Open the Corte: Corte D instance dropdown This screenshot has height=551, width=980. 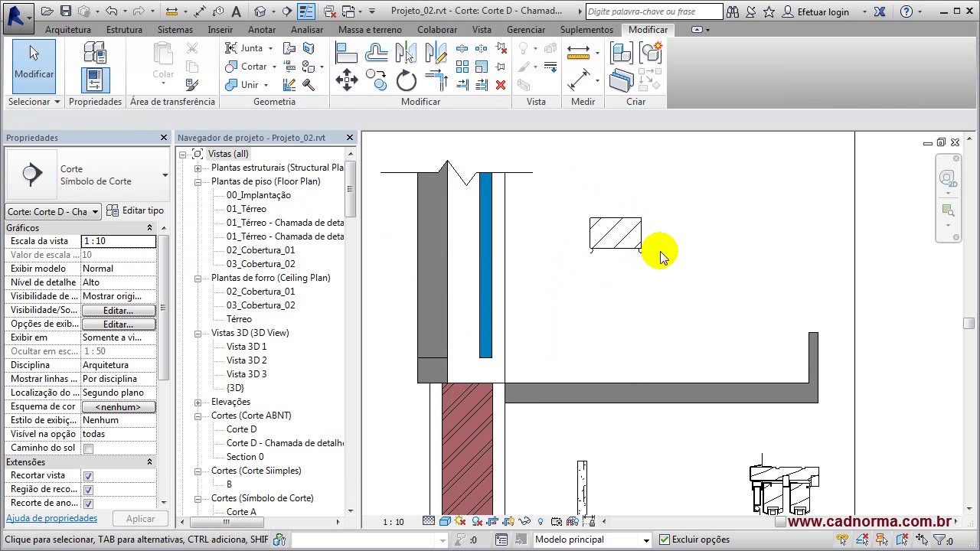(95, 212)
